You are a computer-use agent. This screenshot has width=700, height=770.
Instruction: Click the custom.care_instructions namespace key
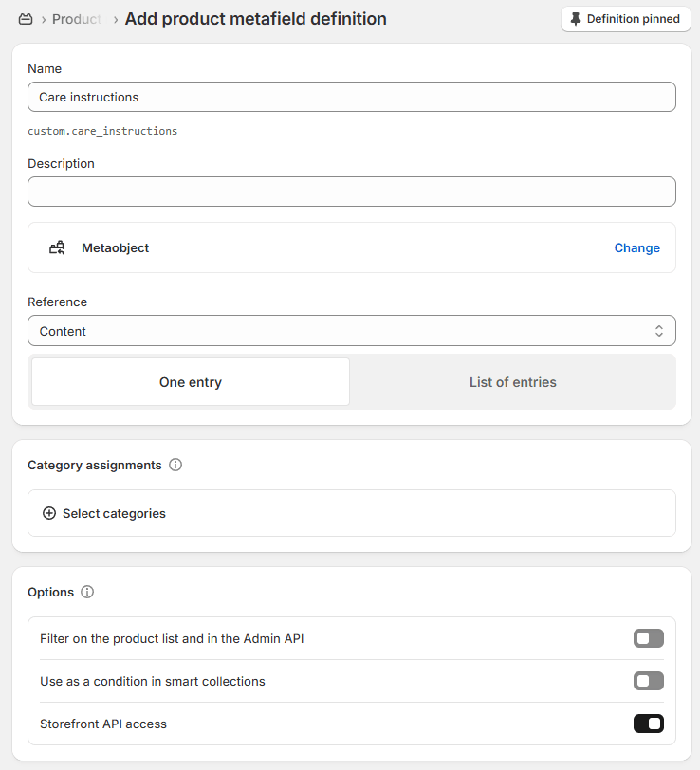point(102,131)
